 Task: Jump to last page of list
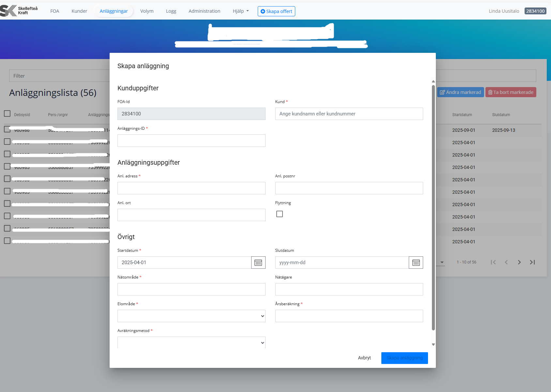coord(532,262)
